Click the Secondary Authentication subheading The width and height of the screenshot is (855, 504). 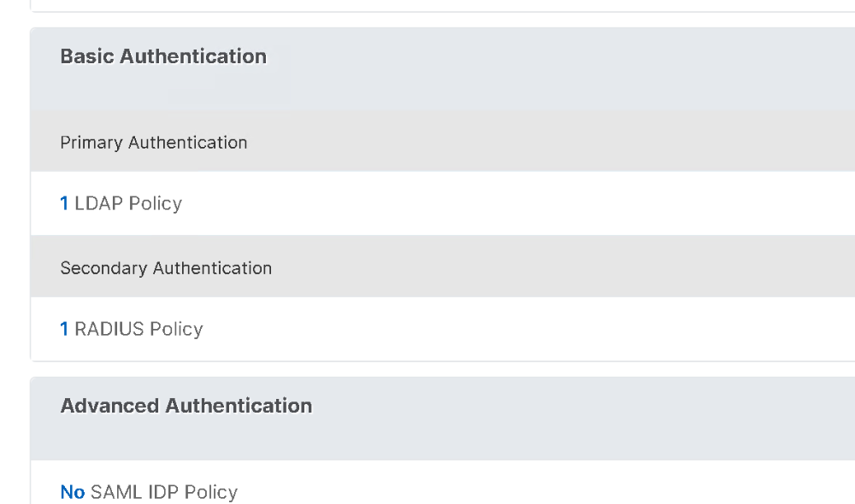(x=166, y=267)
